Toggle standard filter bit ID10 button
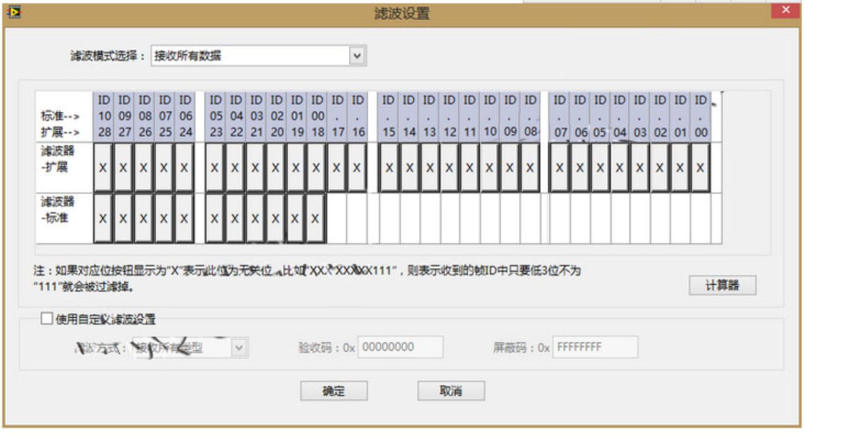 click(x=104, y=218)
